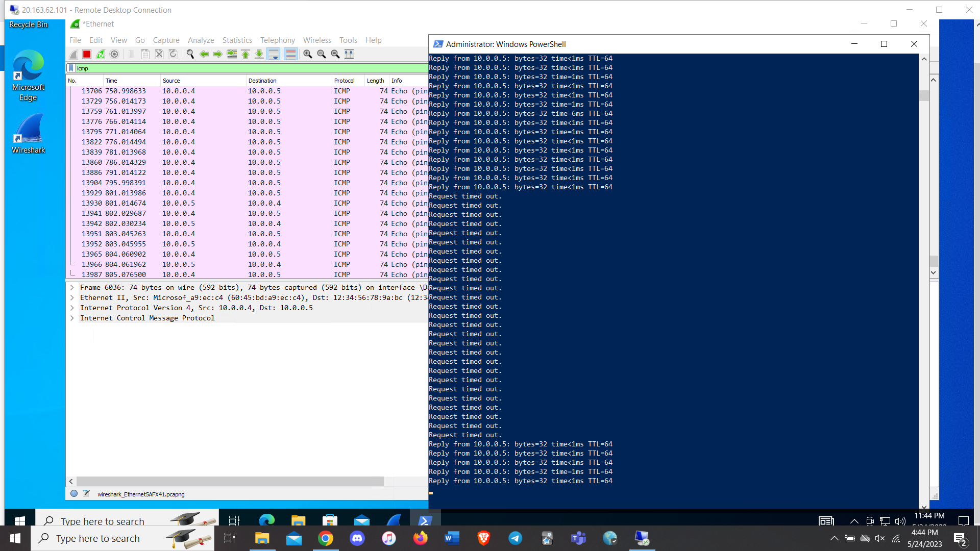Open Google Chrome from the taskbar

point(326,538)
